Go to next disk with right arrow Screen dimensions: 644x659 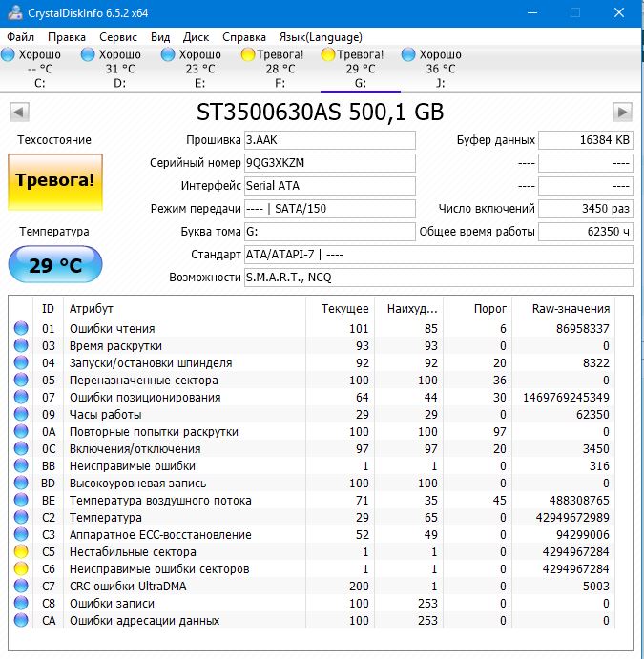coord(622,112)
